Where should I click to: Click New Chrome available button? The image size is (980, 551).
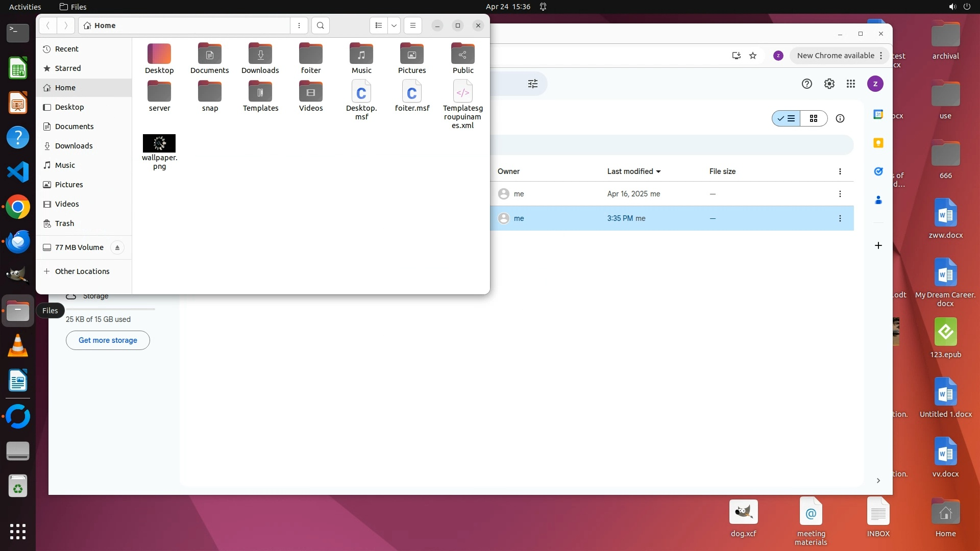[835, 56]
